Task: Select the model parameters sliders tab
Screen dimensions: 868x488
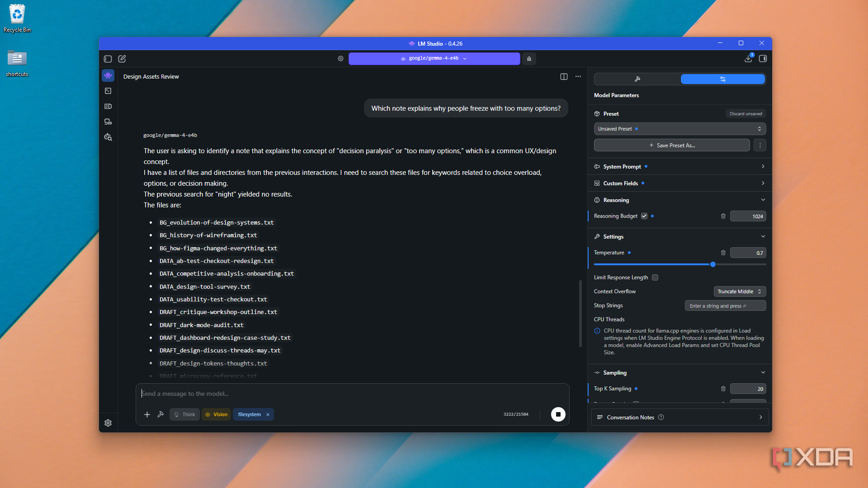Action: 723,79
